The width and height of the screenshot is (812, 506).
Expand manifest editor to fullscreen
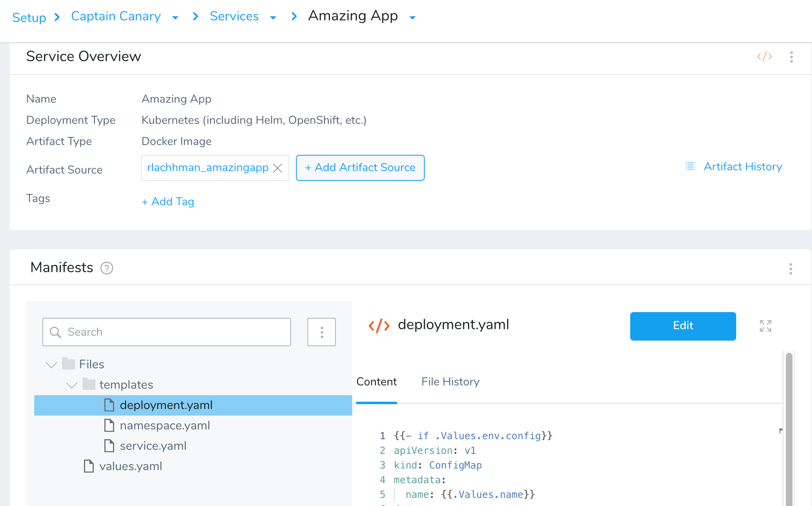(x=765, y=326)
